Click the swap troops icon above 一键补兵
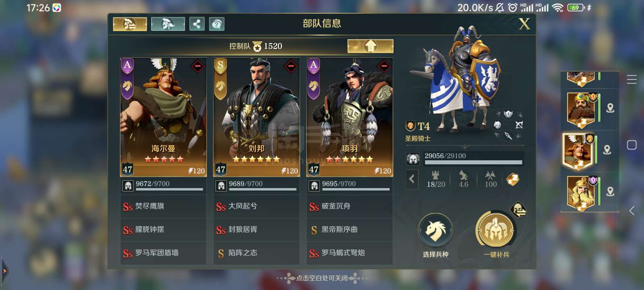644x290 pixels. pos(518,209)
